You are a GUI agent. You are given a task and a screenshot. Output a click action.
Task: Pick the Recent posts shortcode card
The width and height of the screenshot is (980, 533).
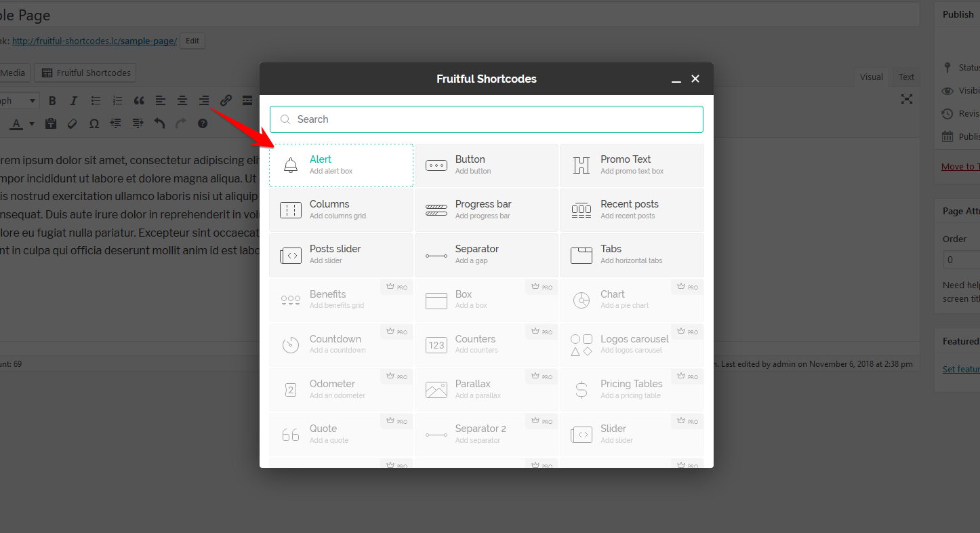(x=632, y=210)
